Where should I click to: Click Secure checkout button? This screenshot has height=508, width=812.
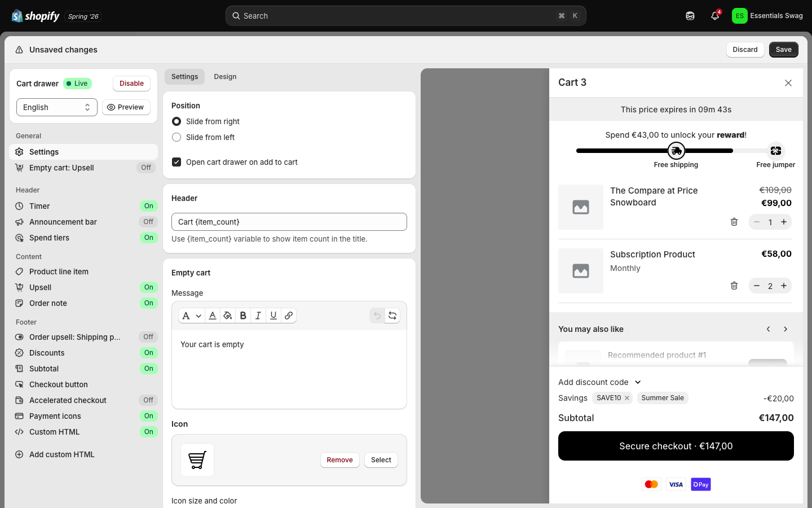pyautogui.click(x=676, y=446)
